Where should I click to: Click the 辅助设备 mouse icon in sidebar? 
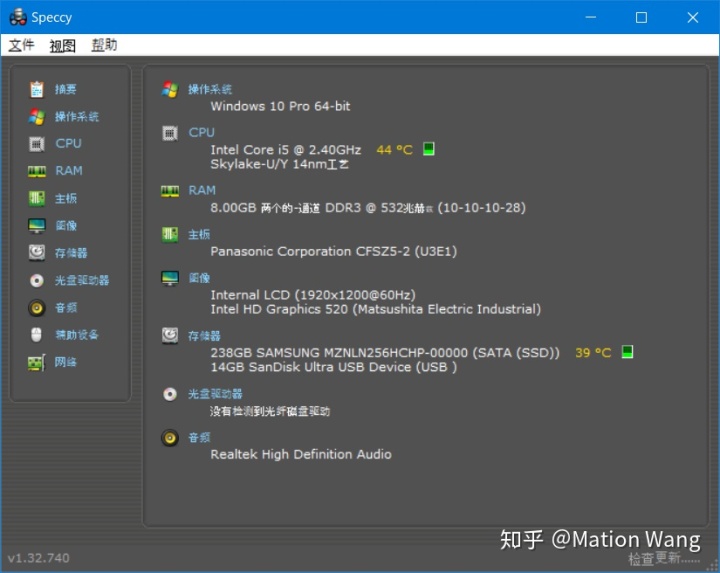tap(36, 335)
